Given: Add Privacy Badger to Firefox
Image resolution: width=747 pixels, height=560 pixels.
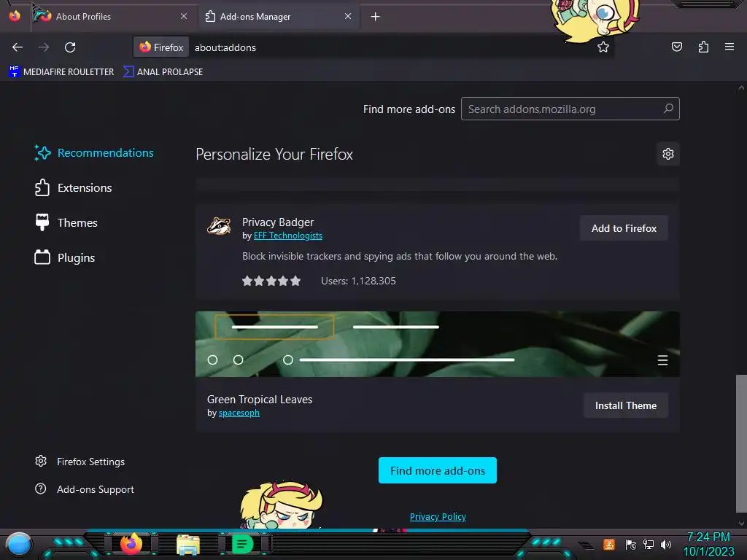Looking at the screenshot, I should pyautogui.click(x=624, y=228).
